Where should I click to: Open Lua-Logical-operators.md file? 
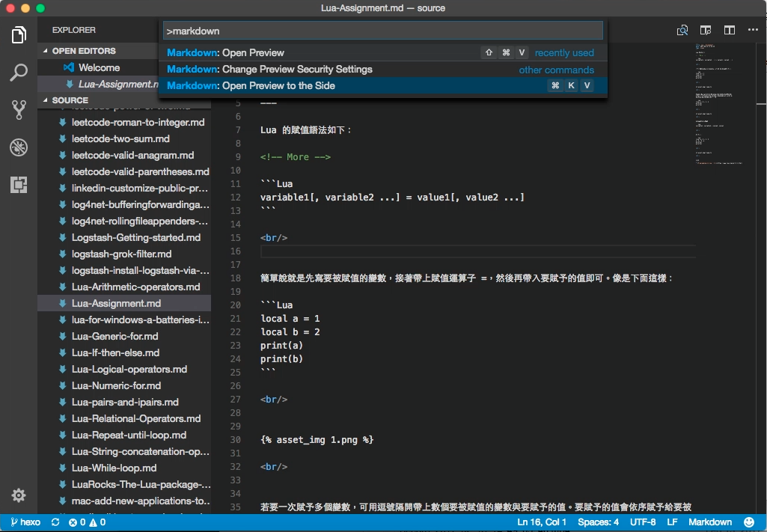pyautogui.click(x=124, y=369)
